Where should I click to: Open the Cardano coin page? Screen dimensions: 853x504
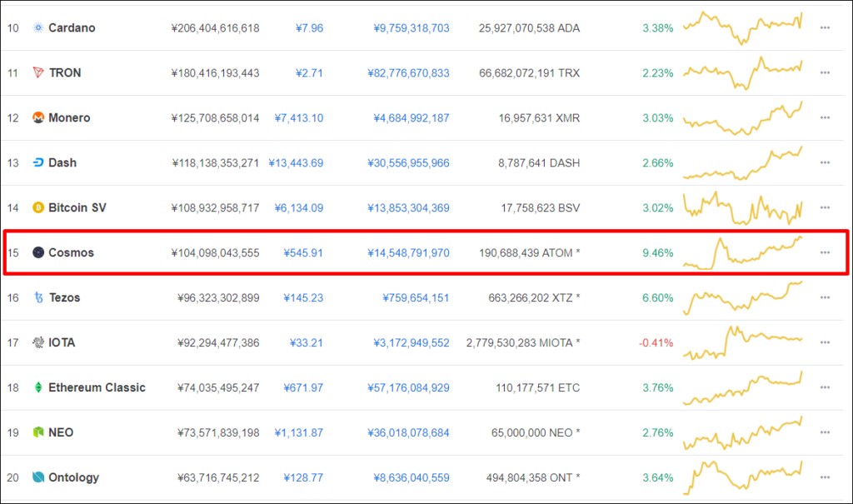pos(72,27)
